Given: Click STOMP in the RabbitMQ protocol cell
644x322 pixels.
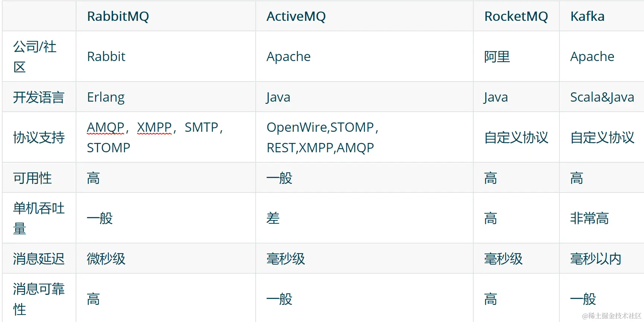Looking at the screenshot, I should [108, 148].
